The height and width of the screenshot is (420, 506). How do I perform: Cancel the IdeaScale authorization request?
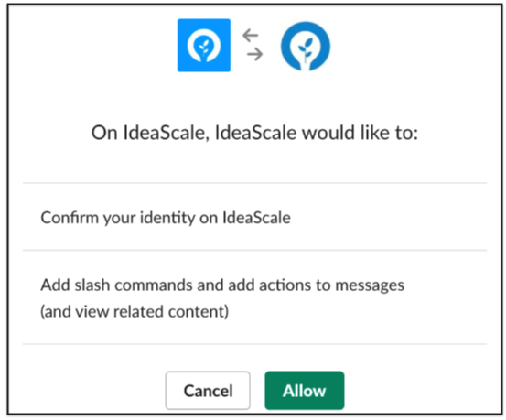[208, 391]
